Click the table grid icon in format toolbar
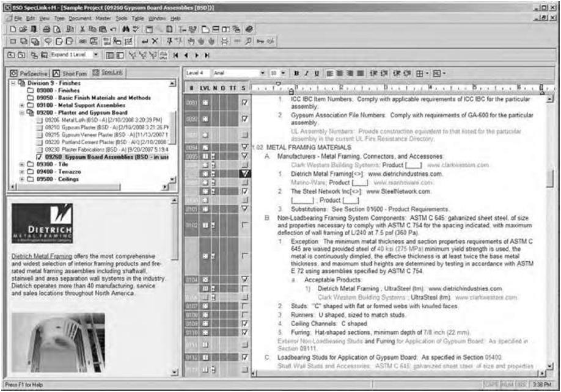The image size is (561, 392). click(420, 73)
